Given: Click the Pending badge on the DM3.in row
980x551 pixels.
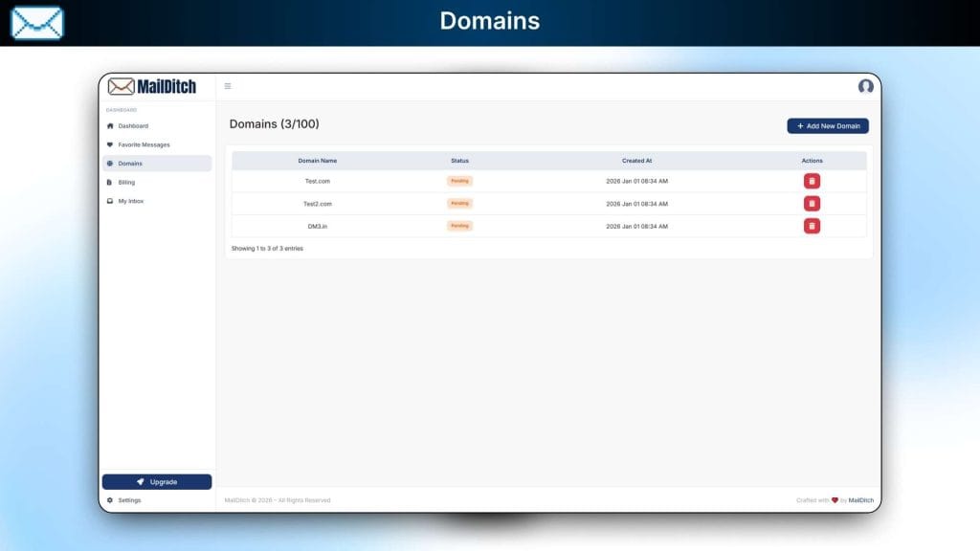Looking at the screenshot, I should [459, 226].
